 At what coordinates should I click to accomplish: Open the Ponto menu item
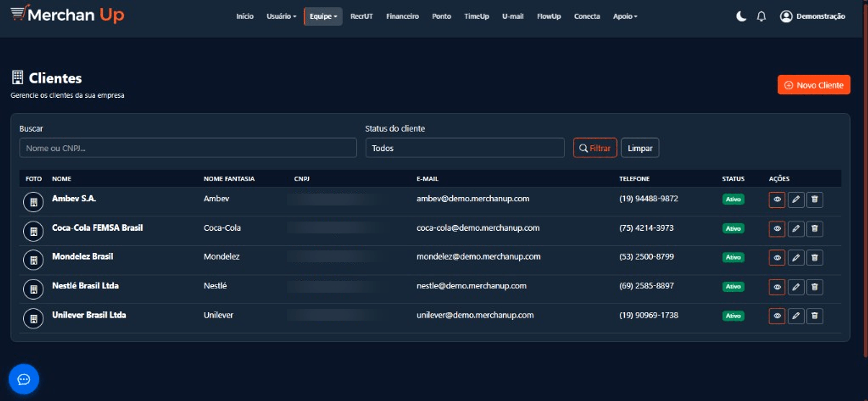(x=441, y=16)
